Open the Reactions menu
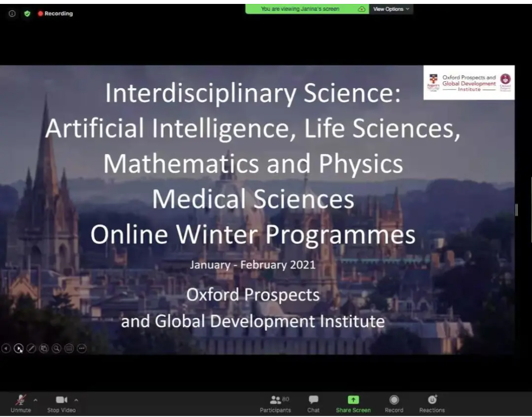 point(432,404)
